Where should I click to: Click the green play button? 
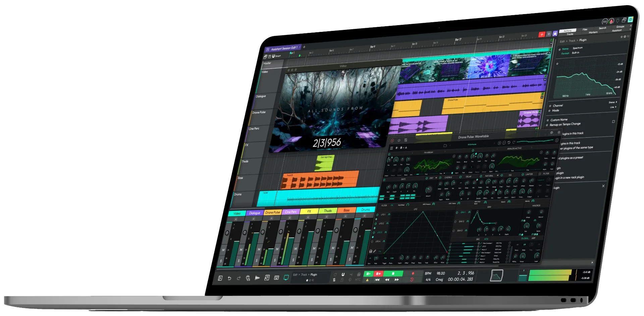coord(368,274)
